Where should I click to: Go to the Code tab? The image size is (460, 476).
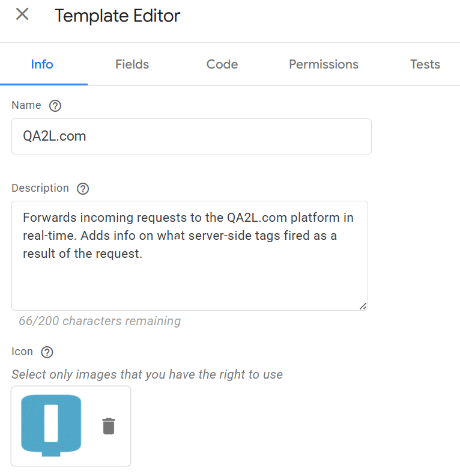coord(222,64)
